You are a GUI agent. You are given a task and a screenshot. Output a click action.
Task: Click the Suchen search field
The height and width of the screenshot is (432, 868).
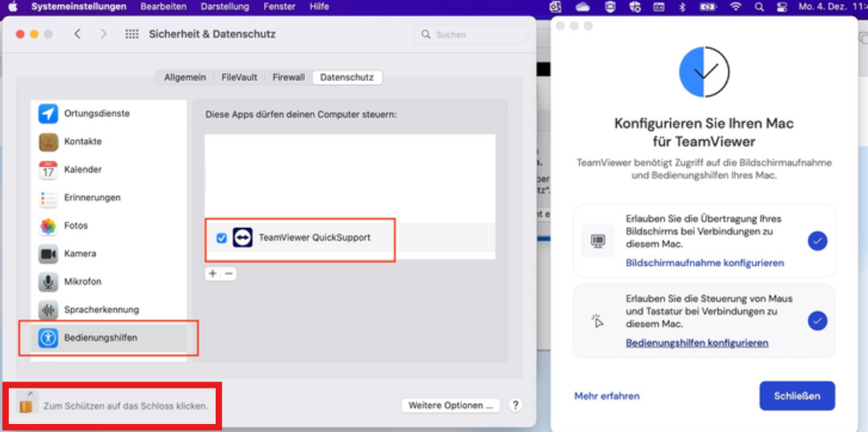471,35
